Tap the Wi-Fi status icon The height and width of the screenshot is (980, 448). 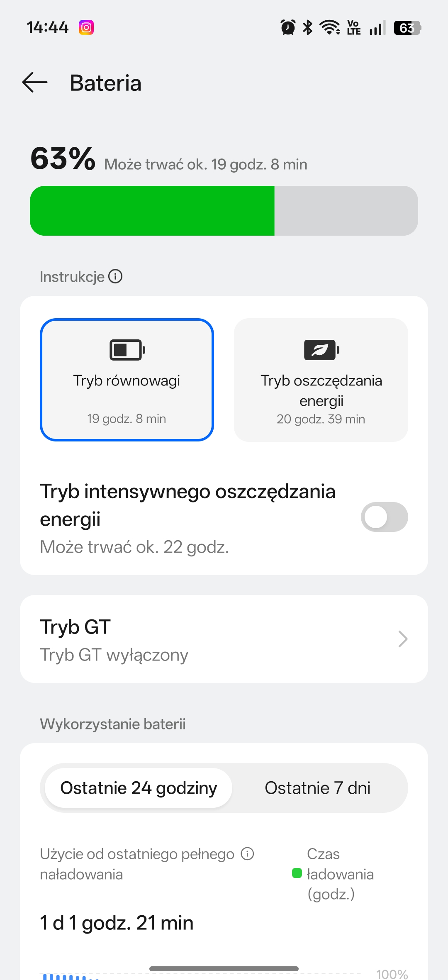(330, 28)
